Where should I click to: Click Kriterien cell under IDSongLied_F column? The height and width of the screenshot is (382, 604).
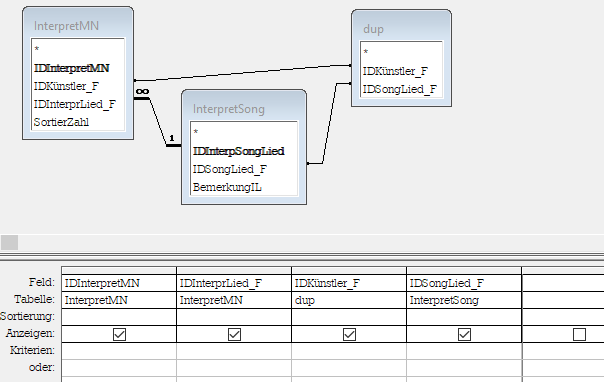point(464,351)
